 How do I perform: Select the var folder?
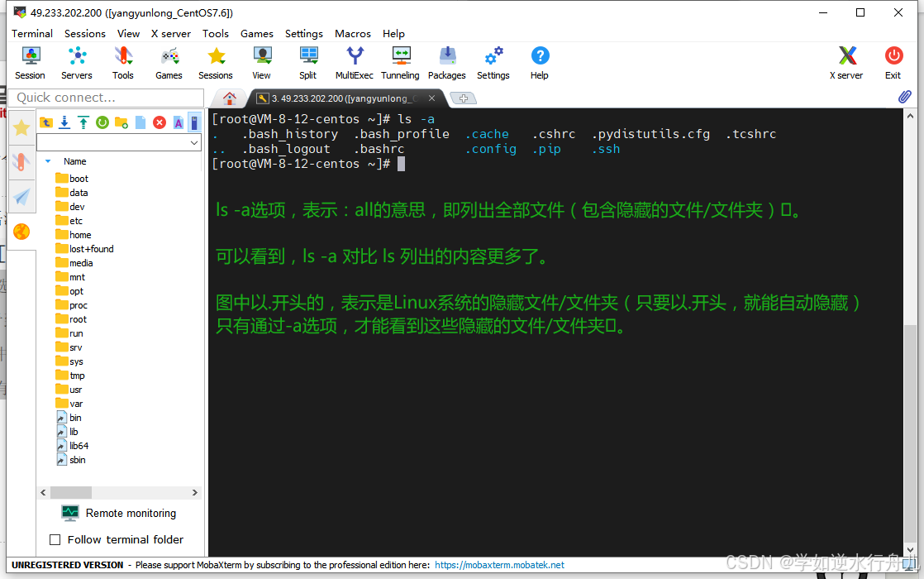[69, 404]
